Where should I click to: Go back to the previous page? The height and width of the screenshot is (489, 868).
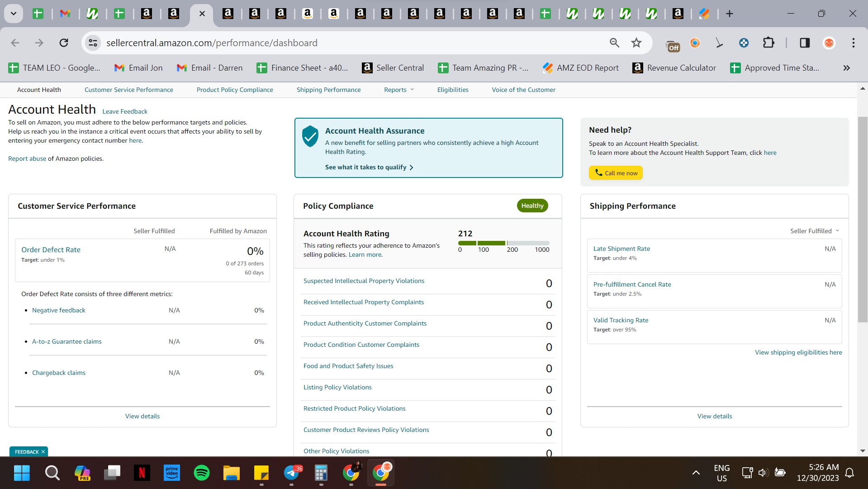tap(15, 43)
